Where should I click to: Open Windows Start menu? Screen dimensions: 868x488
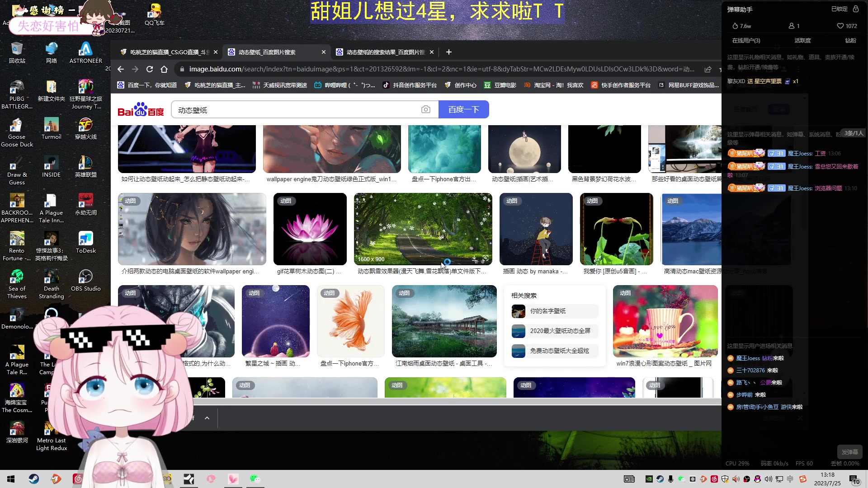click(x=11, y=479)
